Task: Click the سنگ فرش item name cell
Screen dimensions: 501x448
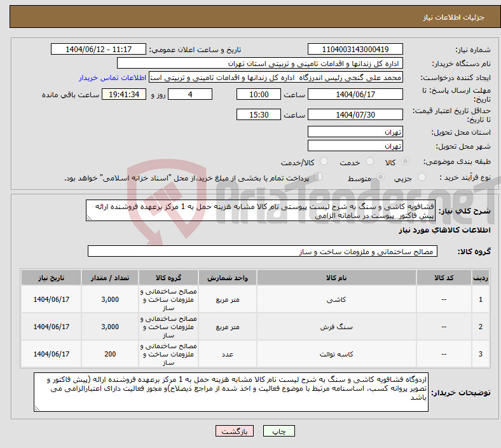Action: click(336, 327)
